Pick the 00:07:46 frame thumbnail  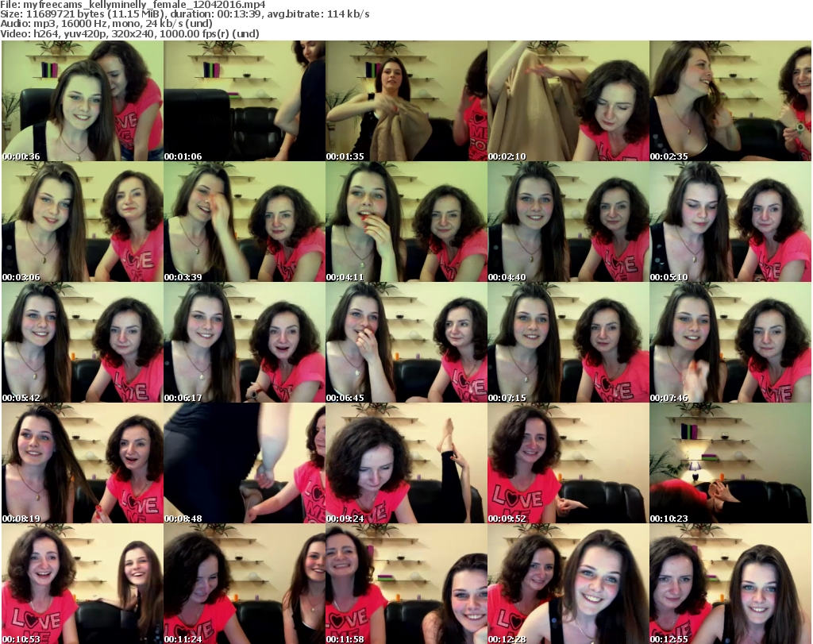[x=730, y=343]
